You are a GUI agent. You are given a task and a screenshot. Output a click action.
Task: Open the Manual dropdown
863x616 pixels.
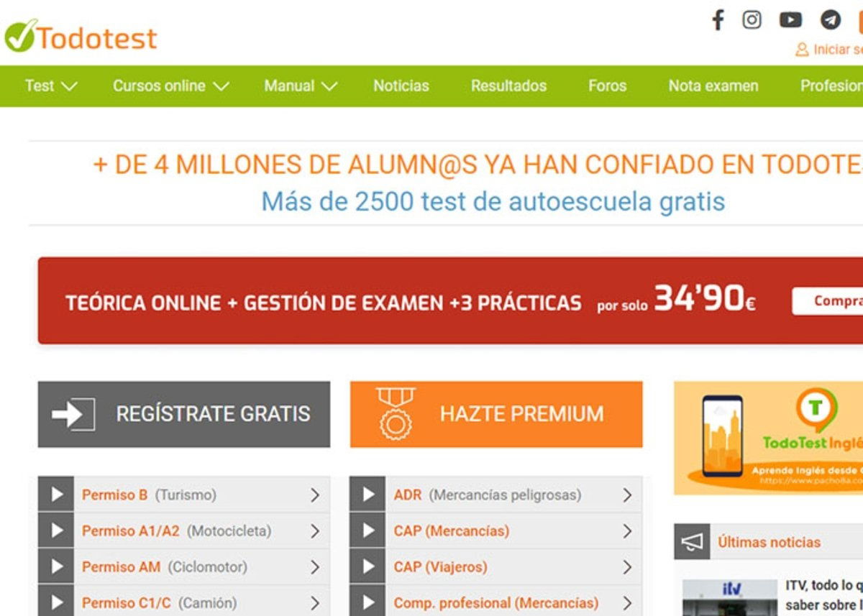coord(299,86)
